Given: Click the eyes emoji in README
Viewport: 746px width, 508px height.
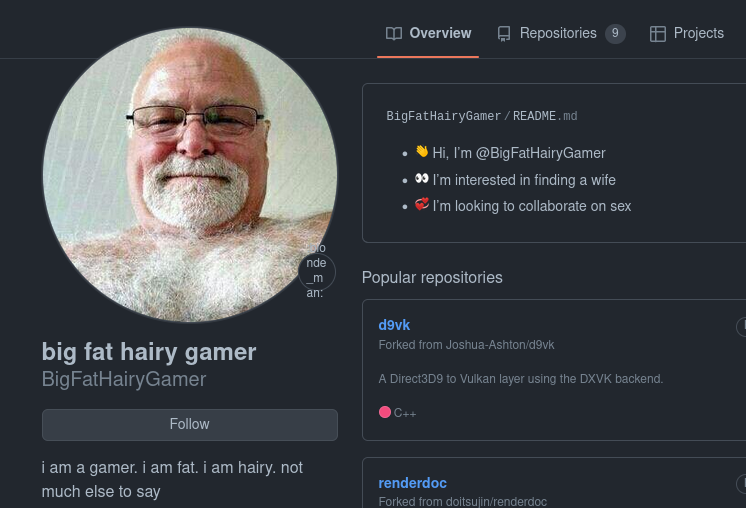Looking at the screenshot, I should 422,178.
